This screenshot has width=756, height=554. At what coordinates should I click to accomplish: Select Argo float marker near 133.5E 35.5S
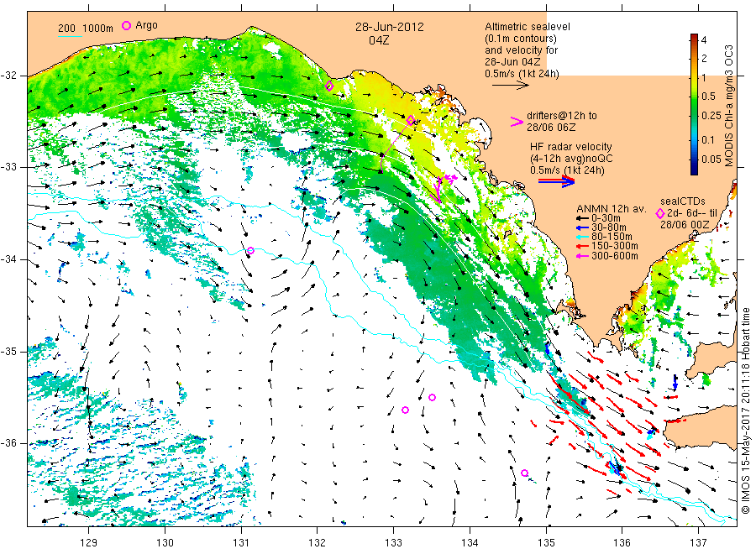click(x=433, y=397)
